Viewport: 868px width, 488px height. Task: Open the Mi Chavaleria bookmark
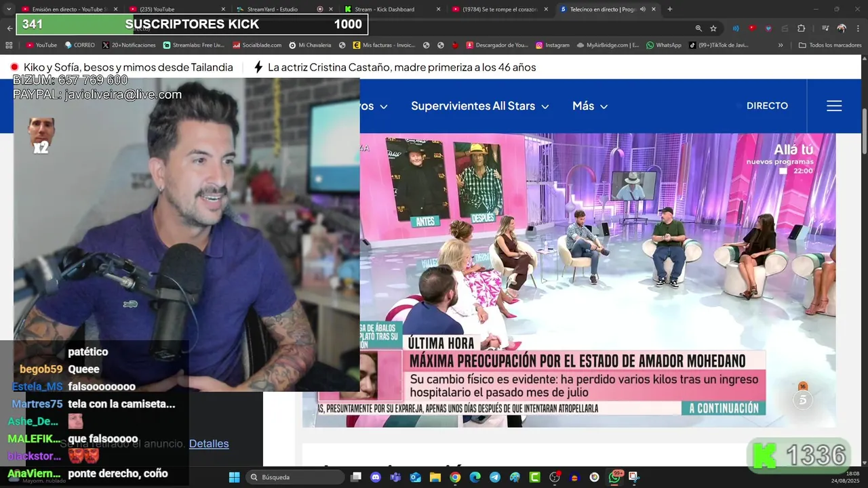310,45
